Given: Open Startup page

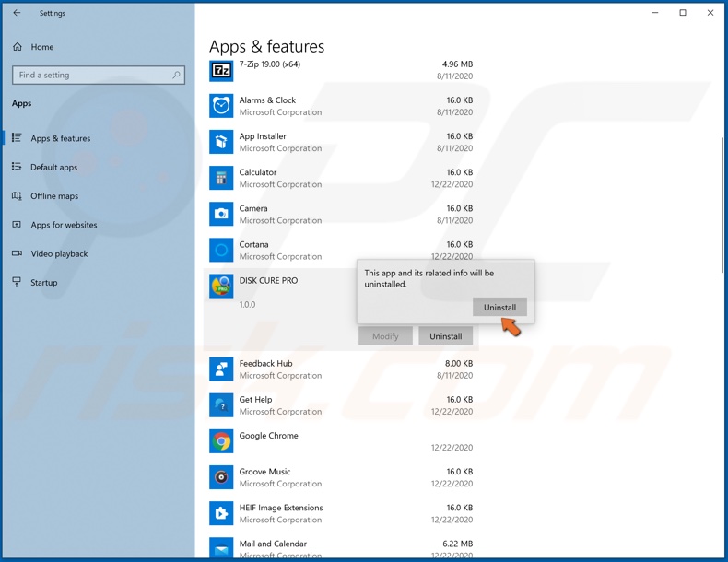Looking at the screenshot, I should (x=44, y=283).
